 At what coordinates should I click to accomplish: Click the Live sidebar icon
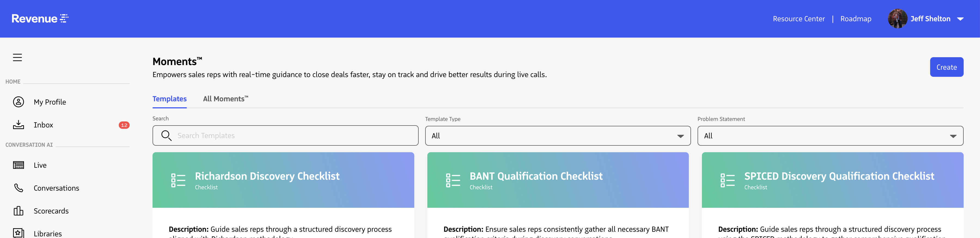click(x=18, y=165)
